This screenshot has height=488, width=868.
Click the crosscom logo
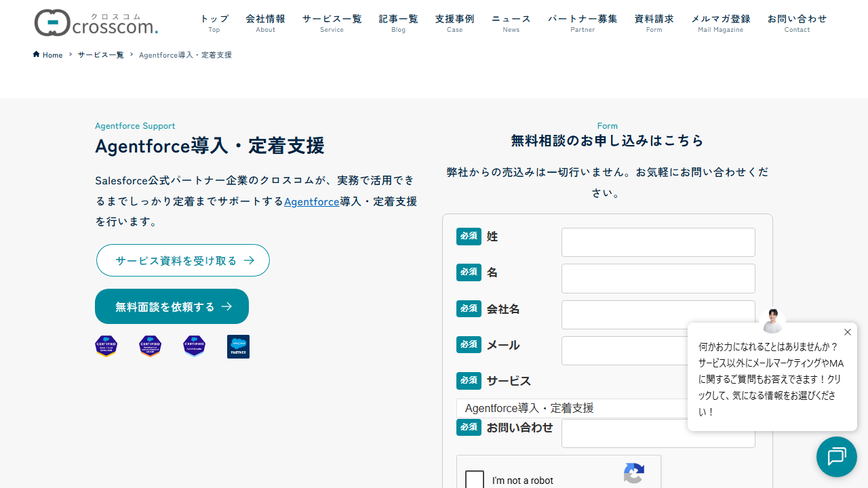[x=96, y=23]
